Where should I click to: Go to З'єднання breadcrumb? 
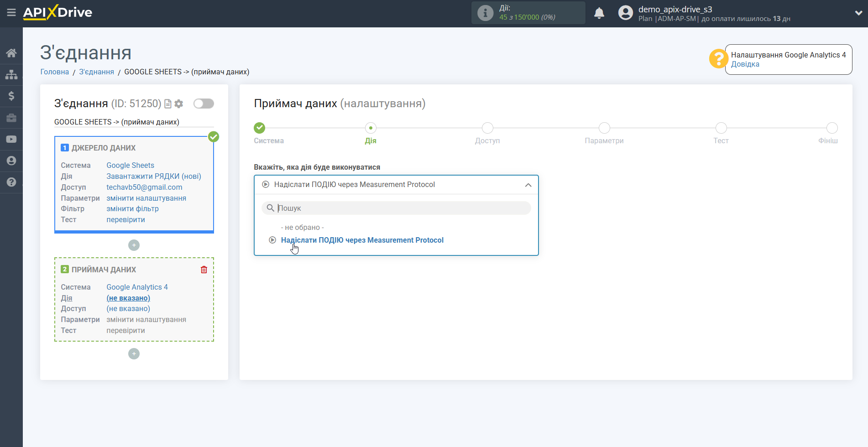point(96,72)
